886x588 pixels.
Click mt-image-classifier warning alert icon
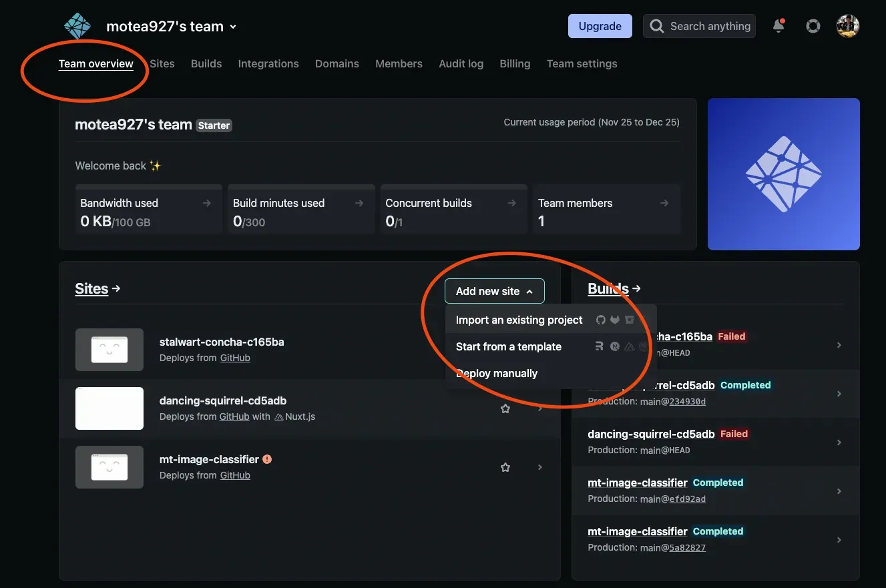[x=267, y=459]
